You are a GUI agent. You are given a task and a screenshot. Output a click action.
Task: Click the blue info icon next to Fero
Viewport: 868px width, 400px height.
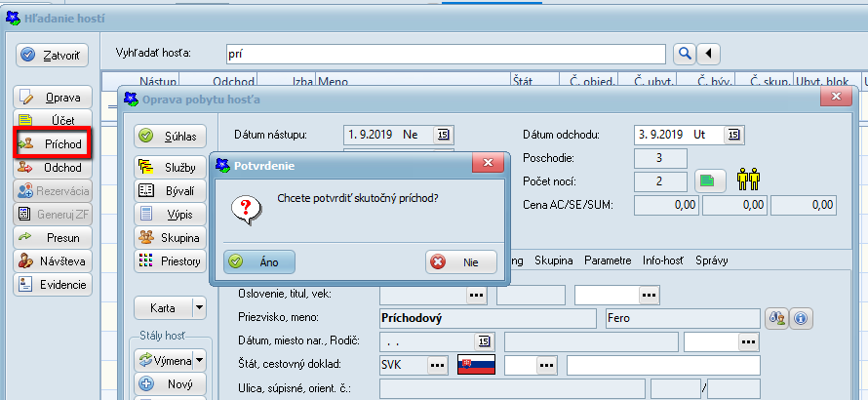click(x=801, y=318)
